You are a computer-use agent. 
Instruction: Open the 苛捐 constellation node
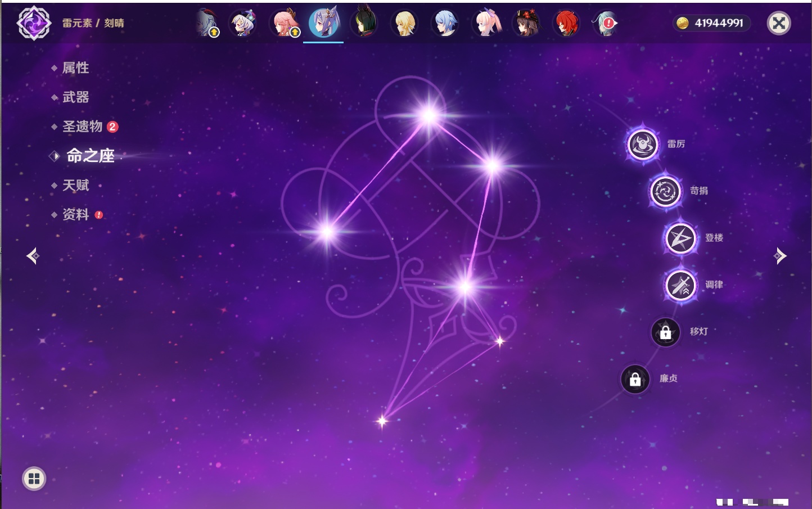tap(665, 191)
